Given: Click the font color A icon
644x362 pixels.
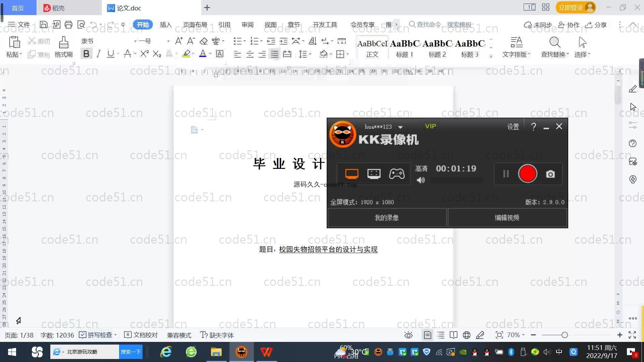Looking at the screenshot, I should 203,54.
